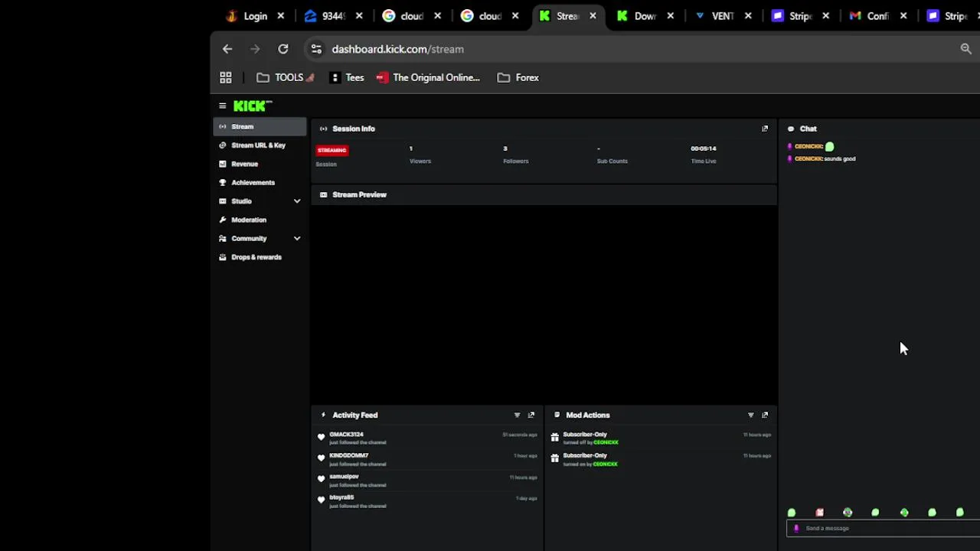
Task: Open the Kick sidebar hamburger menu
Action: pyautogui.click(x=222, y=106)
